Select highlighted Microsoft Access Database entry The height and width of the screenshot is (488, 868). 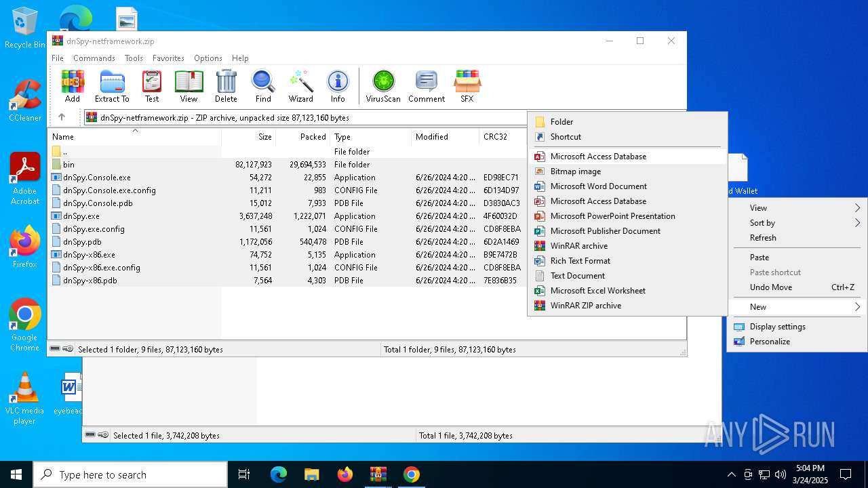pos(627,157)
